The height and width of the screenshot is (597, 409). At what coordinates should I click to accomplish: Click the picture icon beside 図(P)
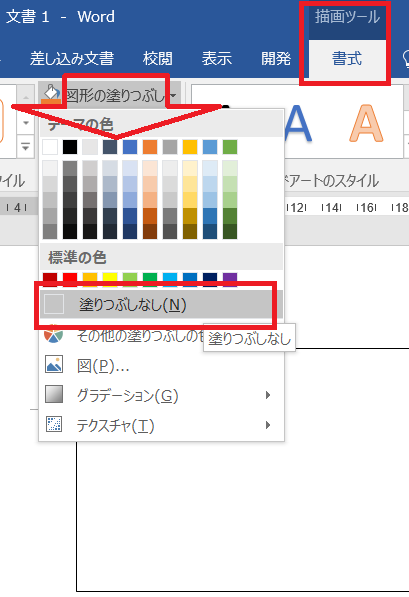(54, 364)
